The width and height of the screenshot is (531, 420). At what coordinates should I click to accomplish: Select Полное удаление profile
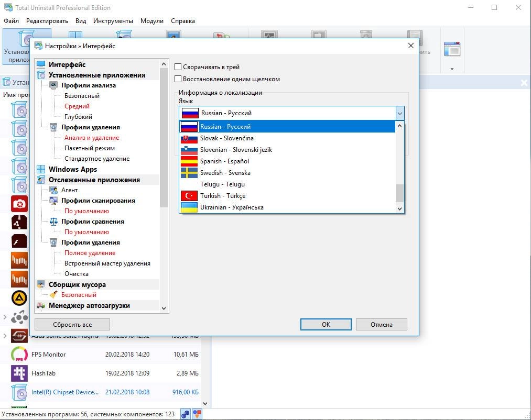pyautogui.click(x=90, y=253)
